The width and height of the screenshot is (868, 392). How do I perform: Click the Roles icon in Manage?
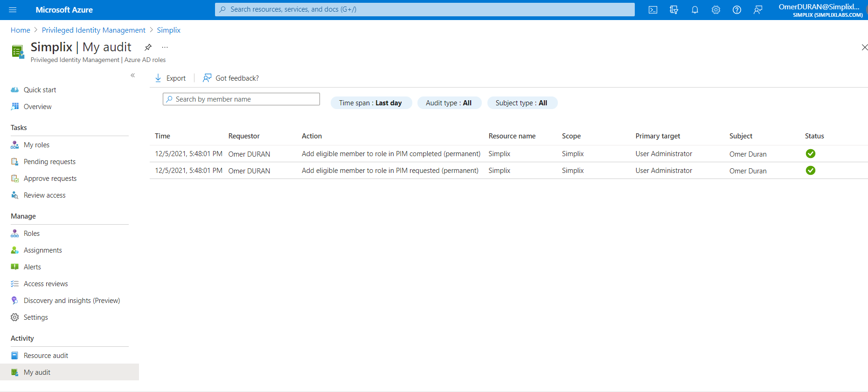(x=15, y=234)
